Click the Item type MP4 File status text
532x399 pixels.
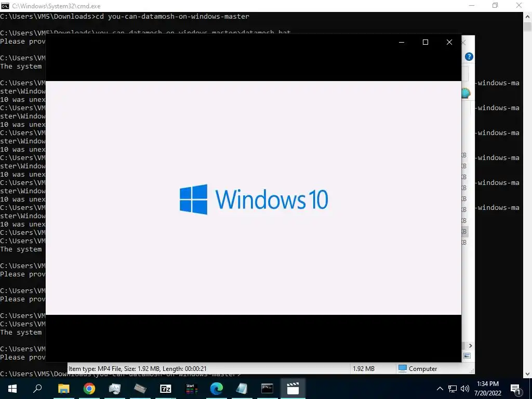(x=137, y=368)
